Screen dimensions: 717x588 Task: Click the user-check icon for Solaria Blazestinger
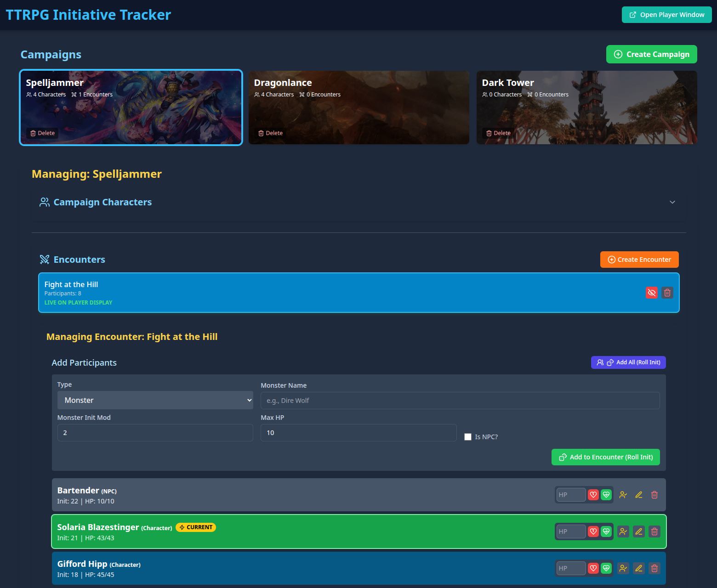[623, 531]
